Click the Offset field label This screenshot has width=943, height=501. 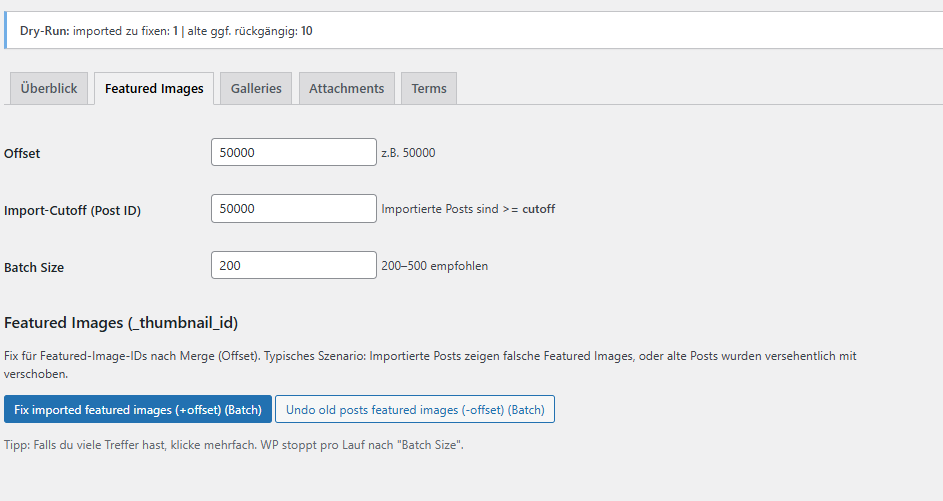click(x=22, y=154)
